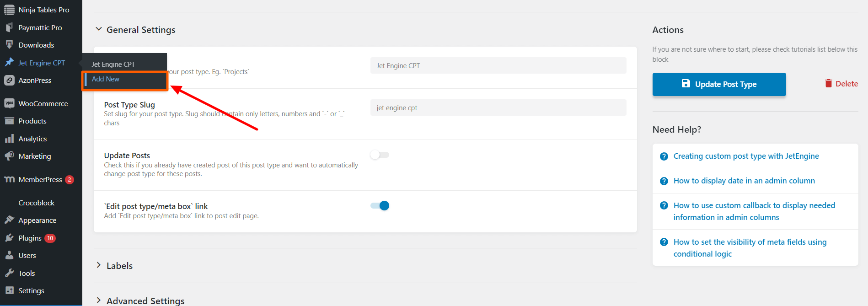Open How to display date in admin column
Viewport: 868px width, 306px height.
pyautogui.click(x=744, y=181)
